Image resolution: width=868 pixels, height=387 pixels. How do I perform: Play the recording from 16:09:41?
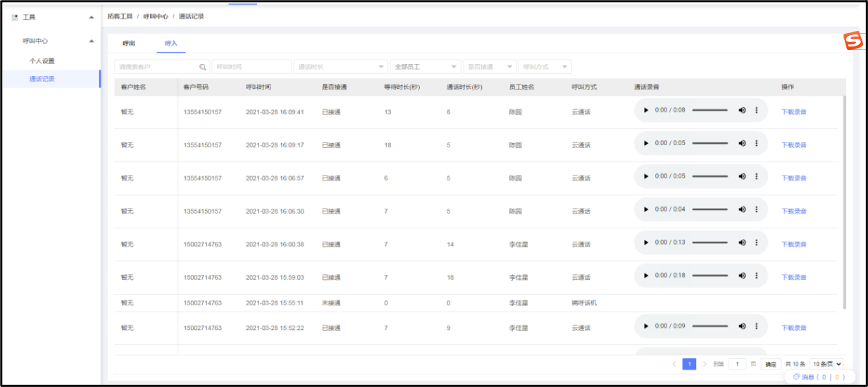click(645, 110)
